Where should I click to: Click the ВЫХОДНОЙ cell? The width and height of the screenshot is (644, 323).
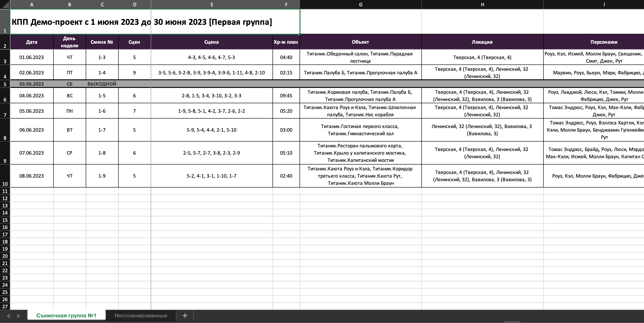[x=102, y=84]
